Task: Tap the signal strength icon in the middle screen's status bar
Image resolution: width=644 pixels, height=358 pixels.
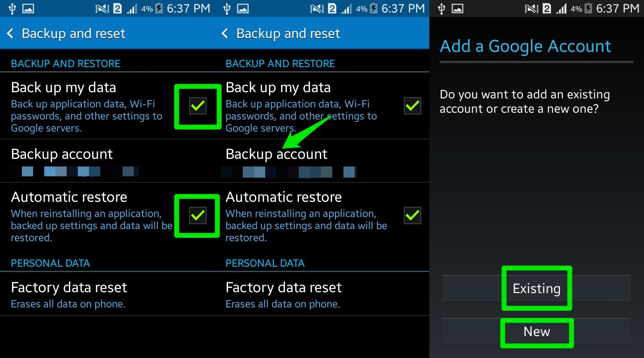Action: [346, 9]
